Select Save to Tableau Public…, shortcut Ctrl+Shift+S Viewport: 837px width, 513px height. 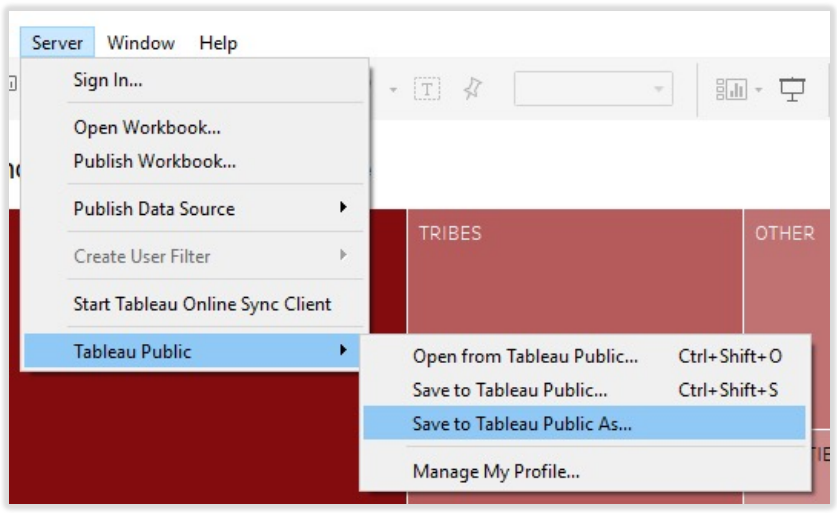(x=585, y=390)
